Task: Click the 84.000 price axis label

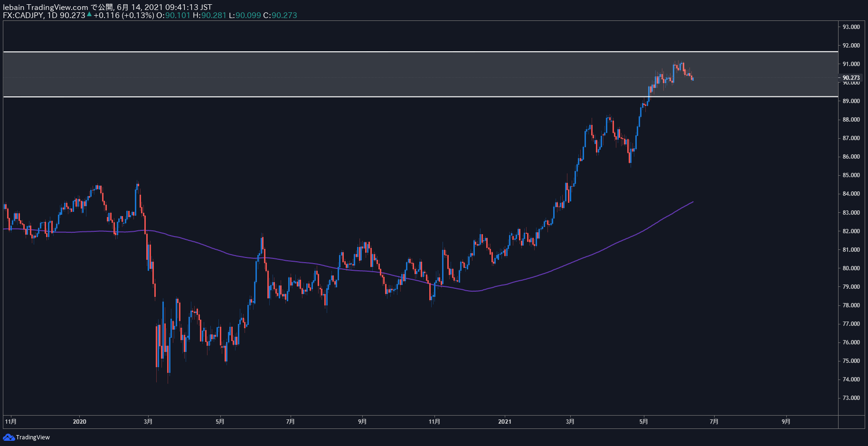Action: click(851, 194)
